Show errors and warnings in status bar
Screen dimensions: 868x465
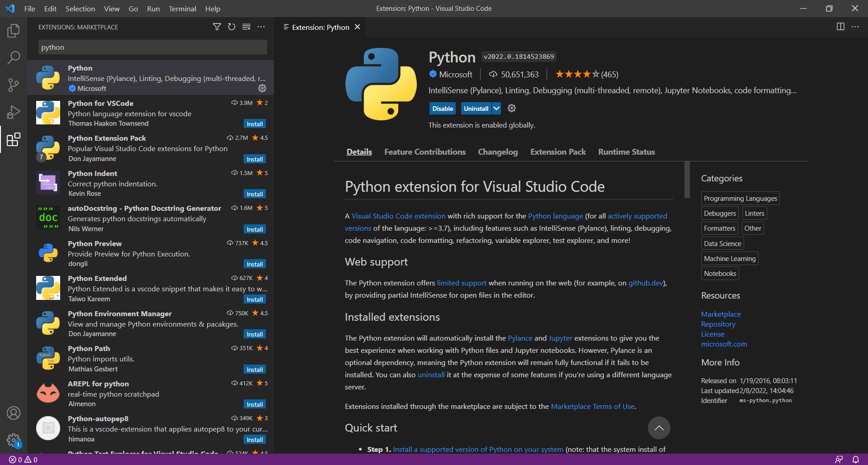[x=24, y=460]
